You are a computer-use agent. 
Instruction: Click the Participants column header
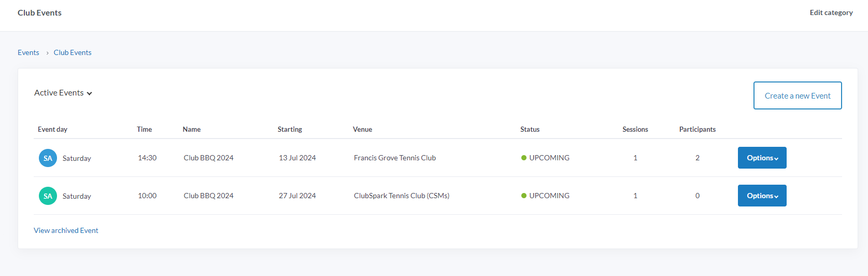697,129
